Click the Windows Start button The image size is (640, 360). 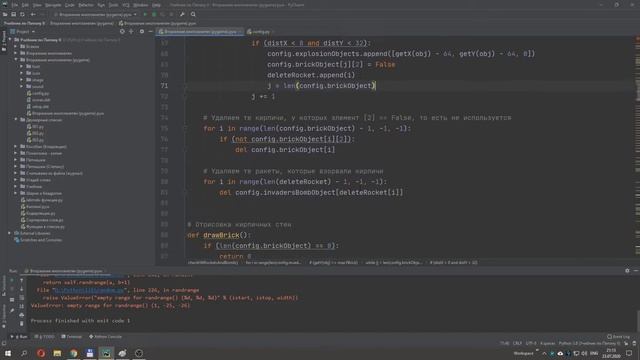pos(8,353)
